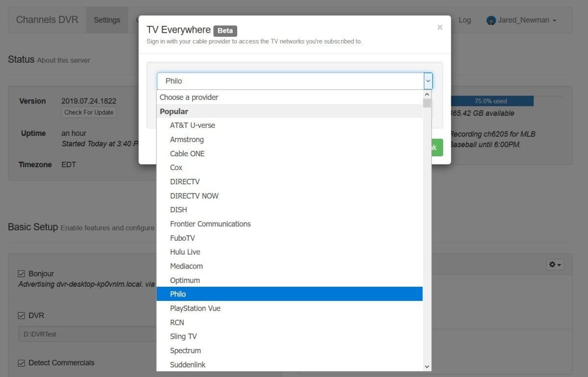Click the EDT timezone value
The width and height of the screenshot is (588, 377).
coord(69,165)
